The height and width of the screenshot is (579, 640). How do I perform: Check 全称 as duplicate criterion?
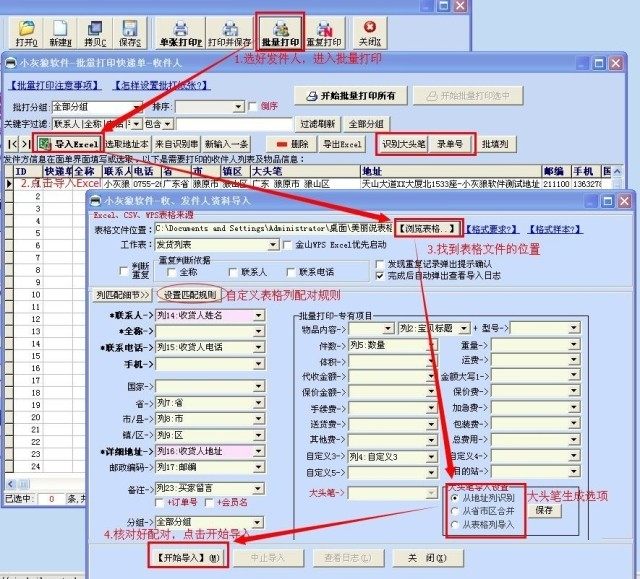(172, 272)
